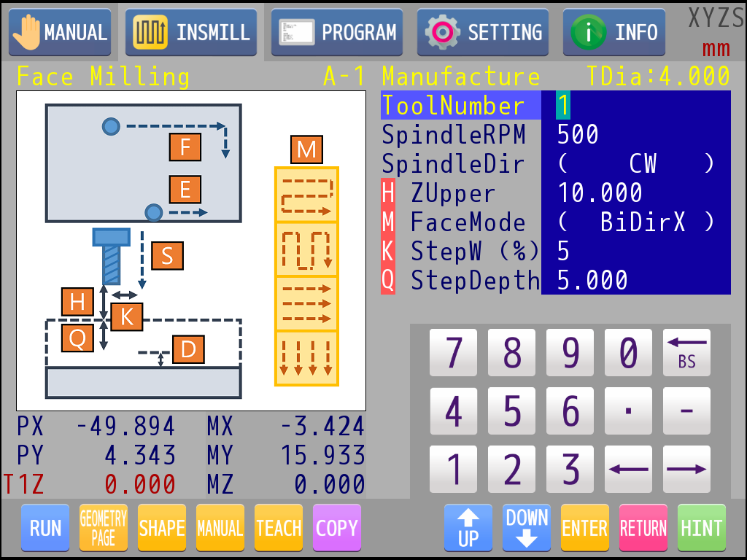Open the SETTING tab

tap(483, 33)
